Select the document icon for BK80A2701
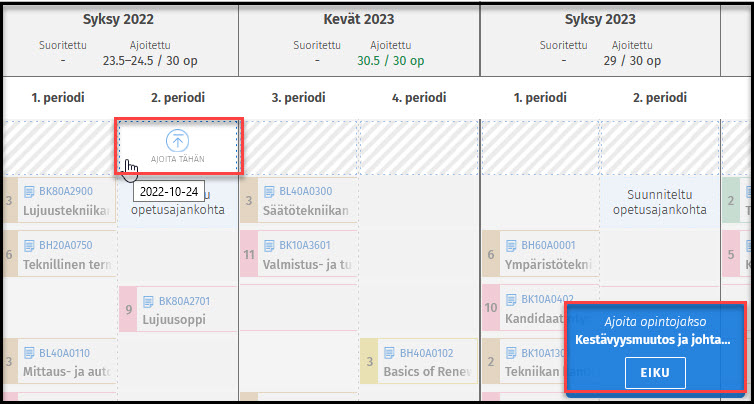Viewport: 754px width, 404px height. tap(149, 300)
